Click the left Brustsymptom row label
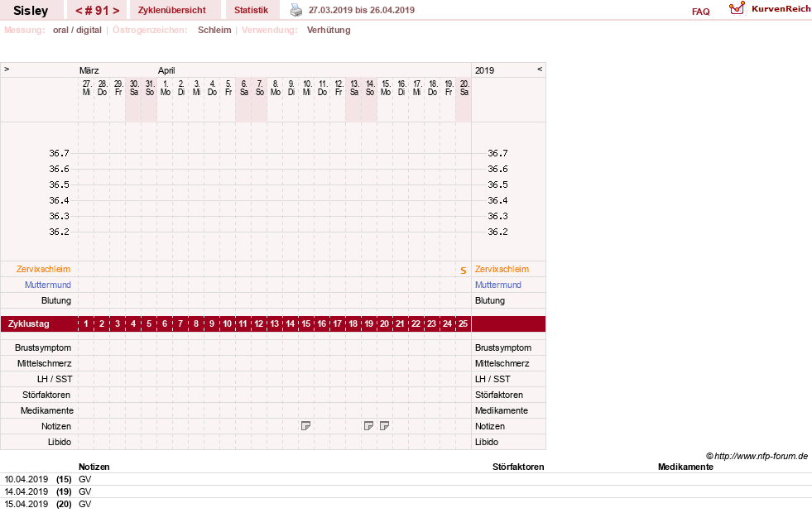The width and height of the screenshot is (812, 532). click(43, 347)
